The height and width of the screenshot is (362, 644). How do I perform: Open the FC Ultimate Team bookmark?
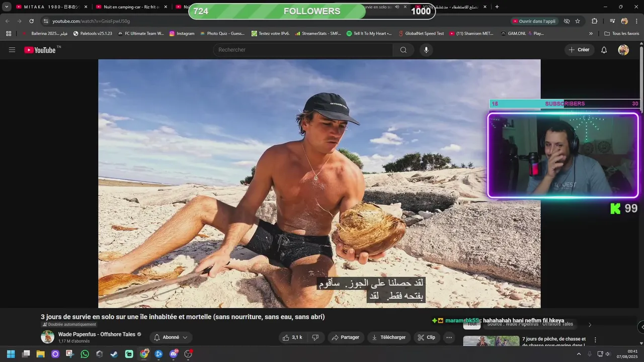[140, 34]
